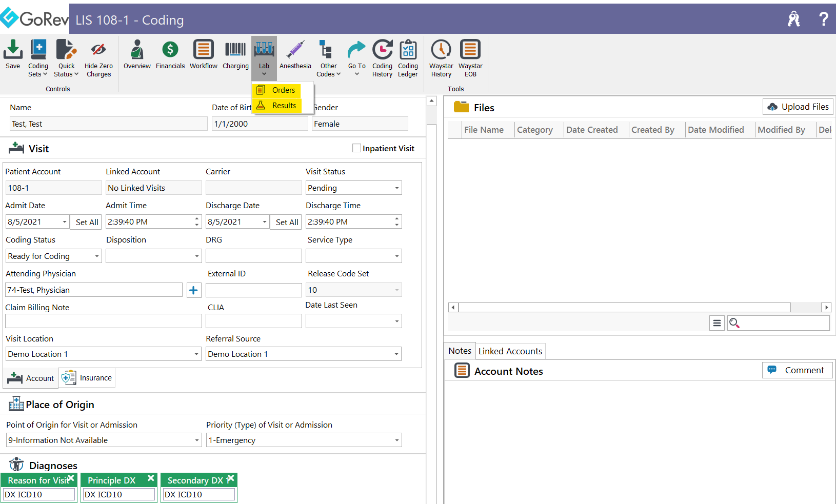
Task: Click the Lab test tubes icon
Action: pos(264,50)
